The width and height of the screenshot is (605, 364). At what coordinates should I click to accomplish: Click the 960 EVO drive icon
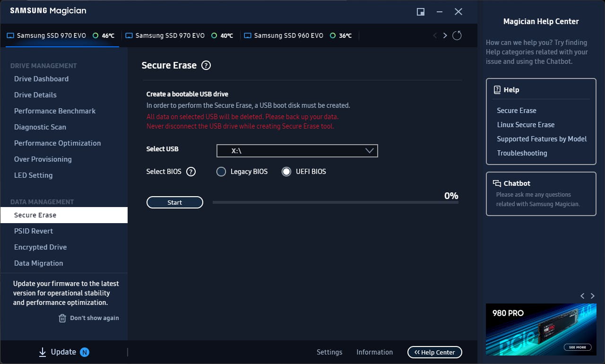pyautogui.click(x=248, y=35)
